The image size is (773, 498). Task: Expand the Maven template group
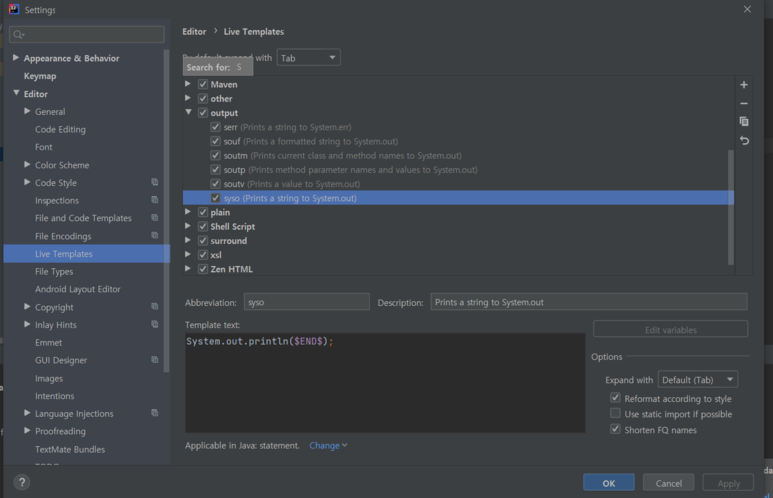coord(188,84)
